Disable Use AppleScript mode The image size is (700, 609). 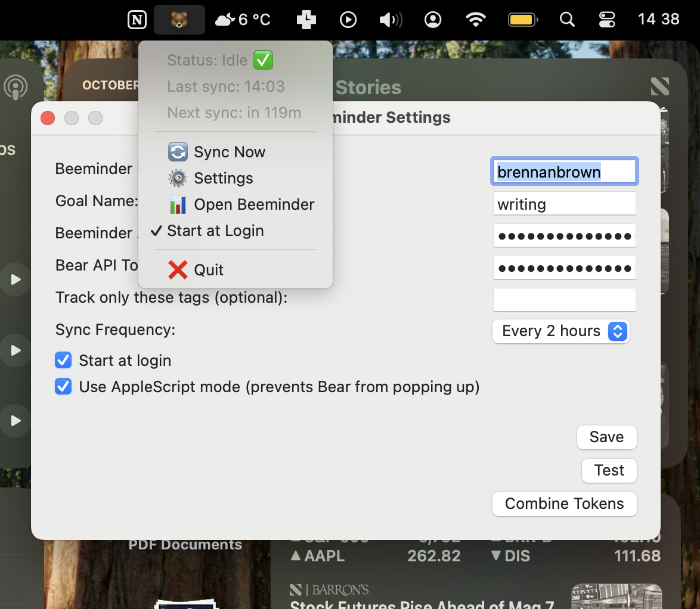pyautogui.click(x=63, y=387)
